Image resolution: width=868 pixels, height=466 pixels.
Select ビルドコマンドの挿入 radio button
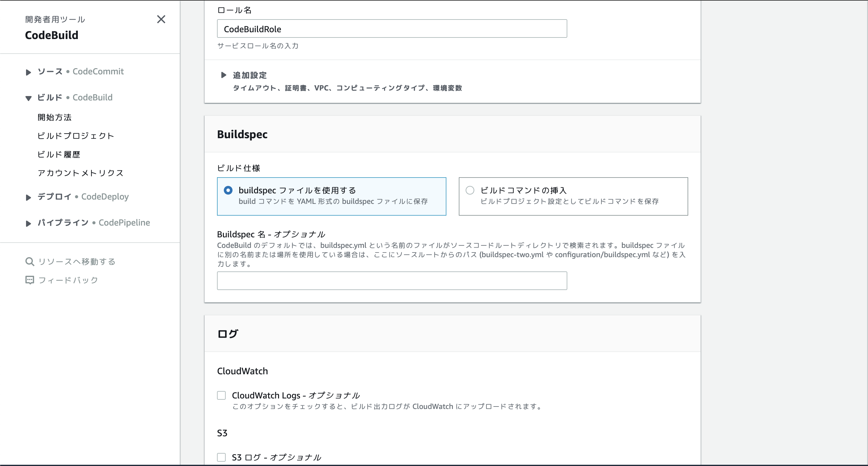click(470, 190)
